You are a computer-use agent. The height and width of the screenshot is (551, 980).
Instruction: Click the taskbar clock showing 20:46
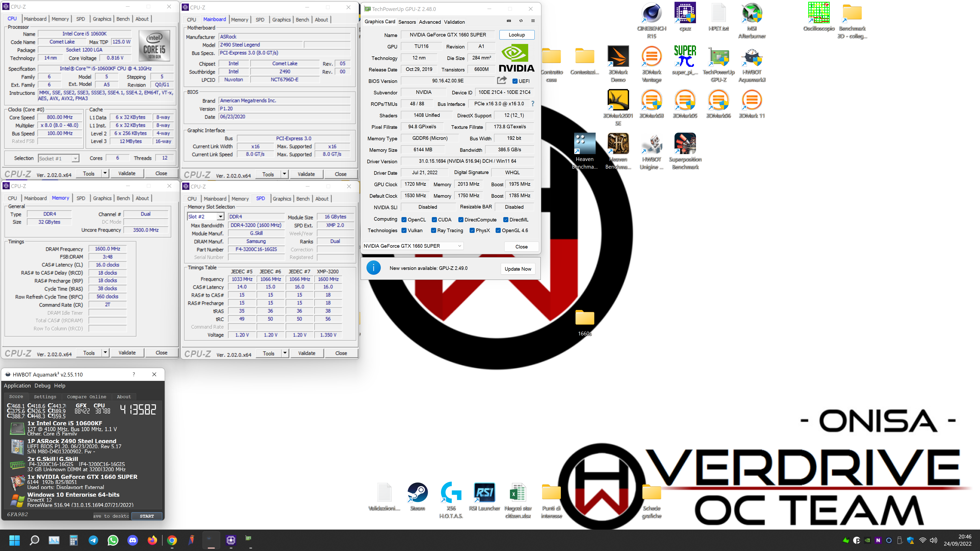pyautogui.click(x=958, y=540)
